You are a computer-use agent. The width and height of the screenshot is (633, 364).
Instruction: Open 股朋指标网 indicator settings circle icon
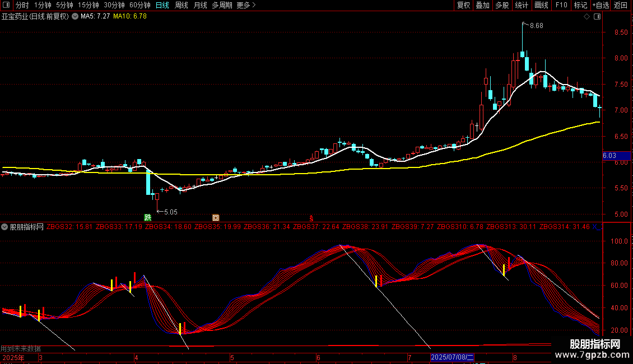[4, 227]
